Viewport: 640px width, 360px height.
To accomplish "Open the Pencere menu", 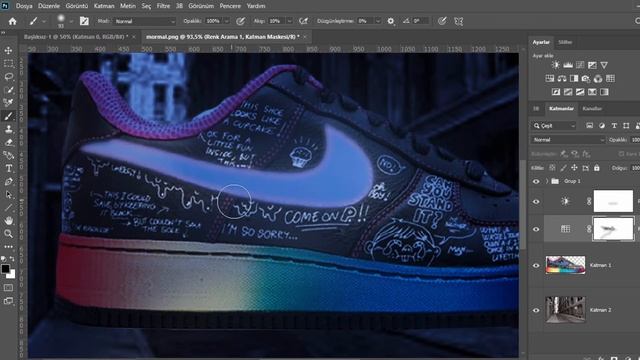I will click(230, 6).
